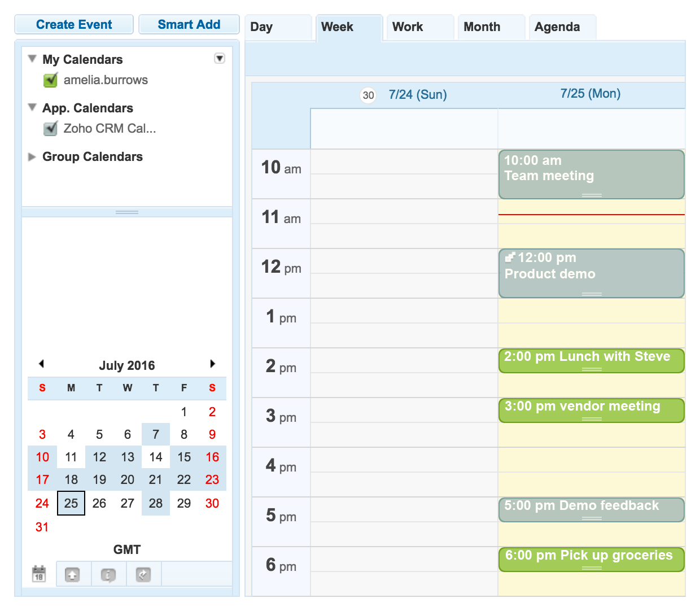
Task: Uncheck the amelia.burrows calendar
Action: (x=51, y=80)
